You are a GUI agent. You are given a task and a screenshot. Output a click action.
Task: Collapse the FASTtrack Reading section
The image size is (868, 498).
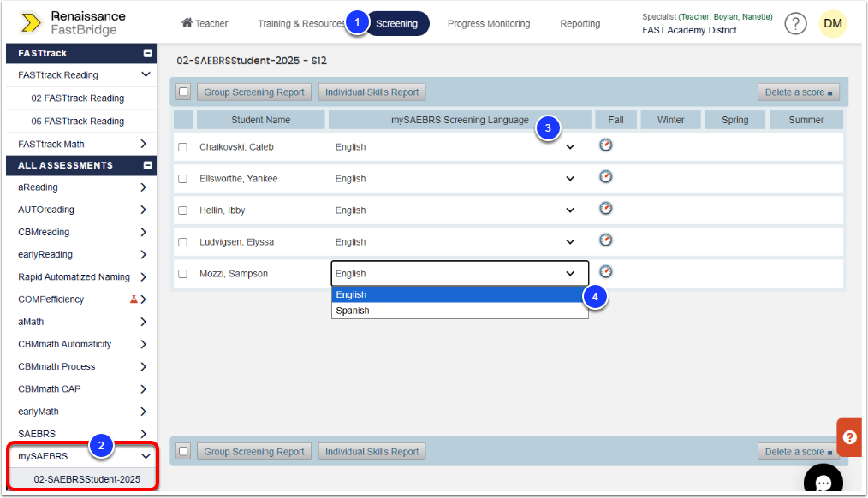[144, 75]
